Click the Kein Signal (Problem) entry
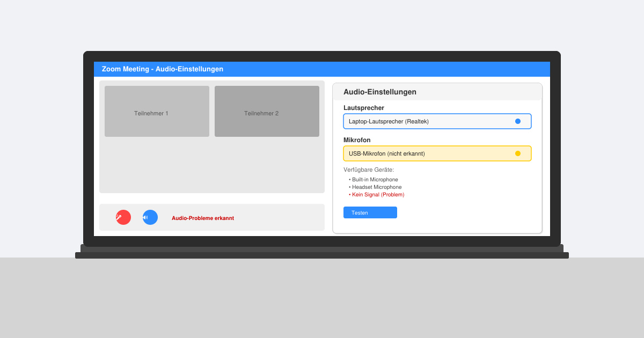Image resolution: width=644 pixels, height=338 pixels. click(x=377, y=195)
